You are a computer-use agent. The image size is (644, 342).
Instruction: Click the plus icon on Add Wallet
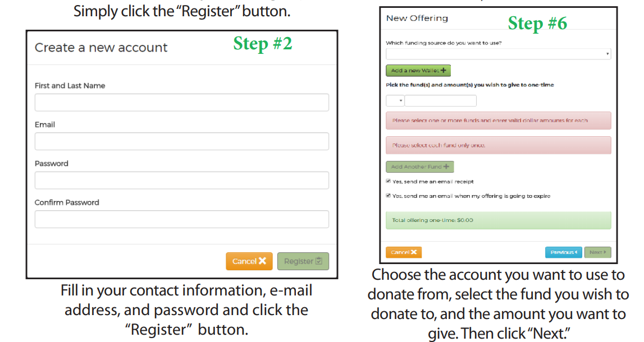tap(443, 71)
